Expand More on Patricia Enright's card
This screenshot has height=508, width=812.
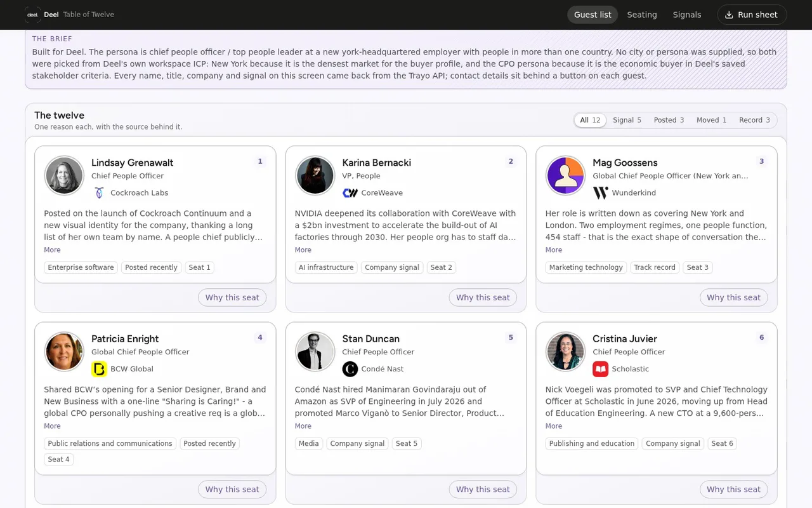coord(52,426)
